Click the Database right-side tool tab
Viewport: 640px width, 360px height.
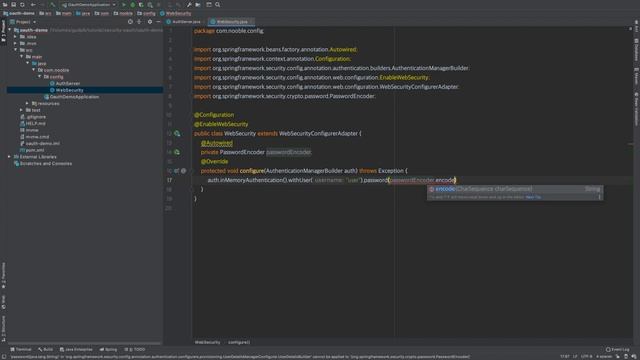pos(636,50)
